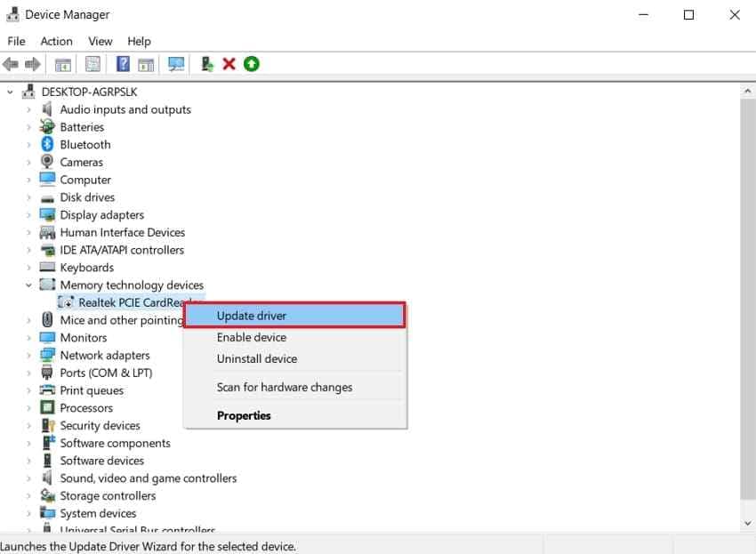Image resolution: width=756 pixels, height=554 pixels.
Task: Click the Processors category icon
Action: coord(47,407)
